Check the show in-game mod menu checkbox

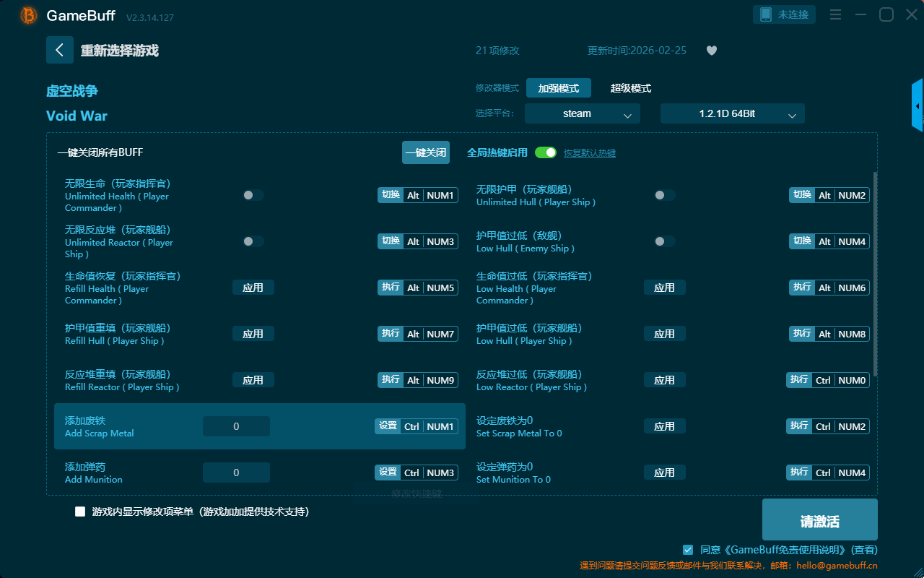tap(80, 512)
